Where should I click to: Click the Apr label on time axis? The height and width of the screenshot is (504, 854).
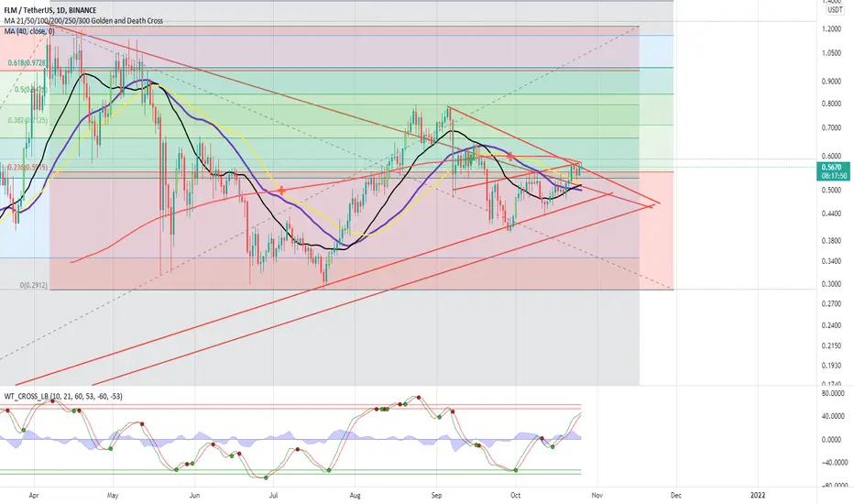(x=34, y=495)
